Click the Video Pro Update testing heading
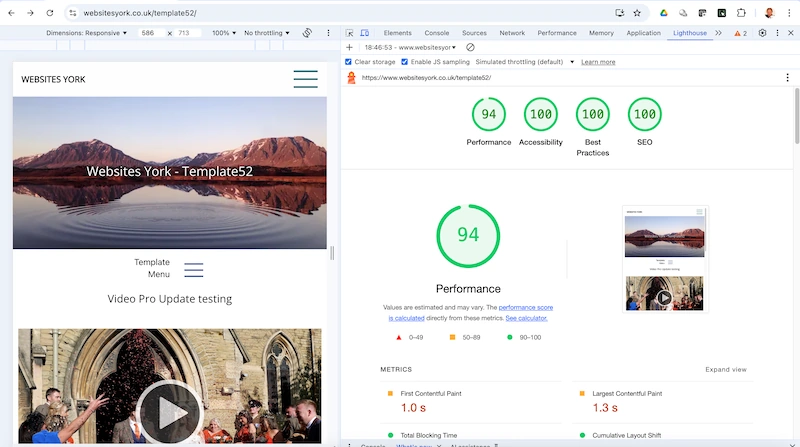 coord(169,299)
